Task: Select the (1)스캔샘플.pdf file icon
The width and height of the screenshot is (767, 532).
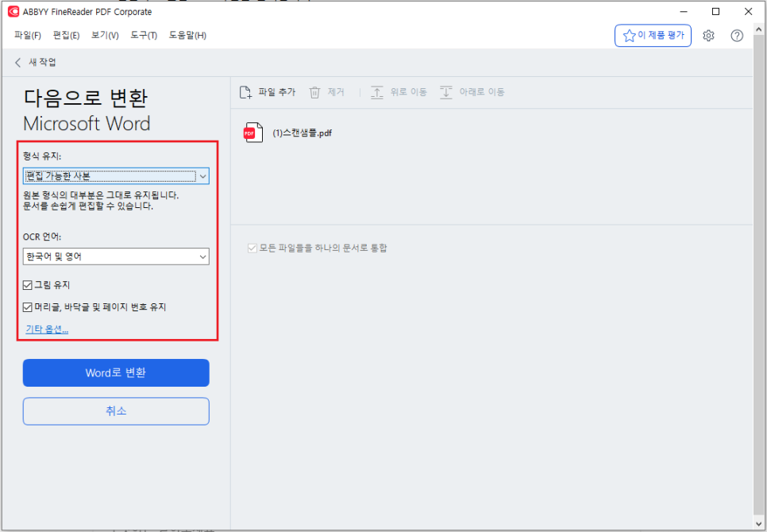Action: coord(253,133)
